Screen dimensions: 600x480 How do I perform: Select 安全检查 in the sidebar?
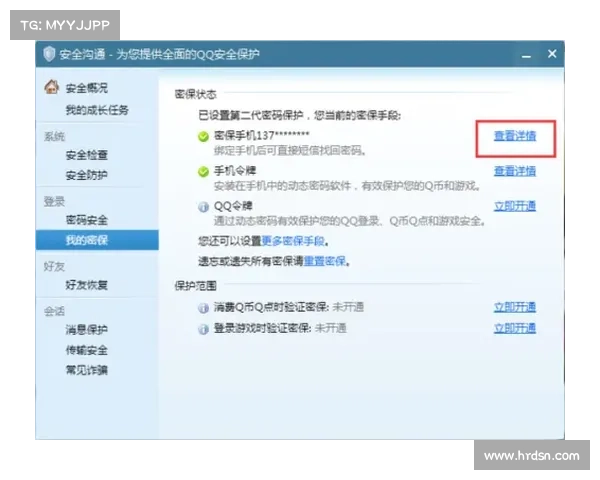pyautogui.click(x=86, y=155)
